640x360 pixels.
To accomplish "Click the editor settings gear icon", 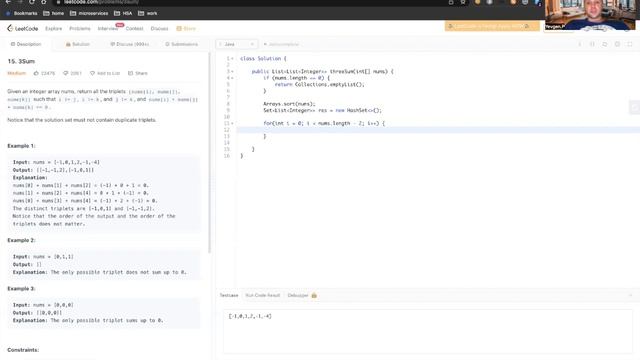I will [x=617, y=44].
